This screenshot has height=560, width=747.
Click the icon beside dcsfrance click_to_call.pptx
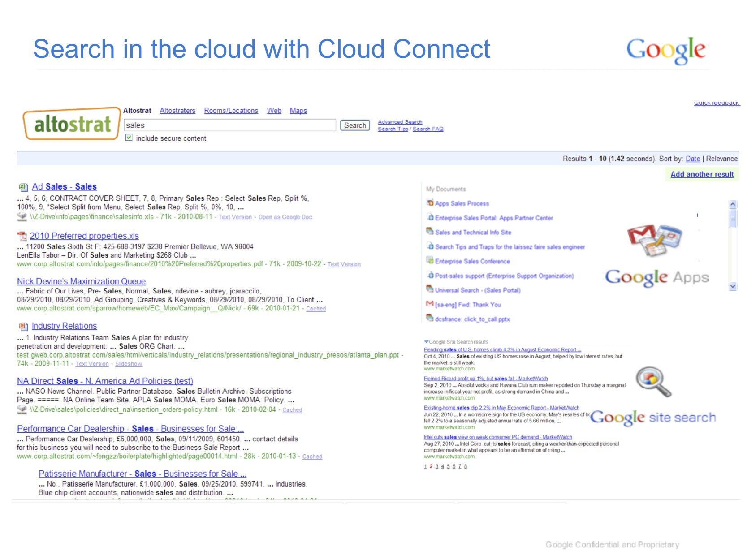[430, 319]
